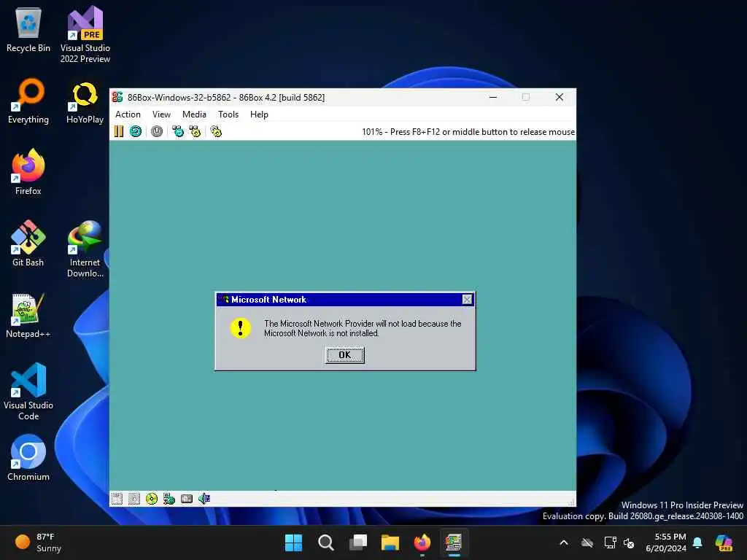Click the hard reset toolbar icon
The height and width of the screenshot is (560, 747).
coord(136,131)
